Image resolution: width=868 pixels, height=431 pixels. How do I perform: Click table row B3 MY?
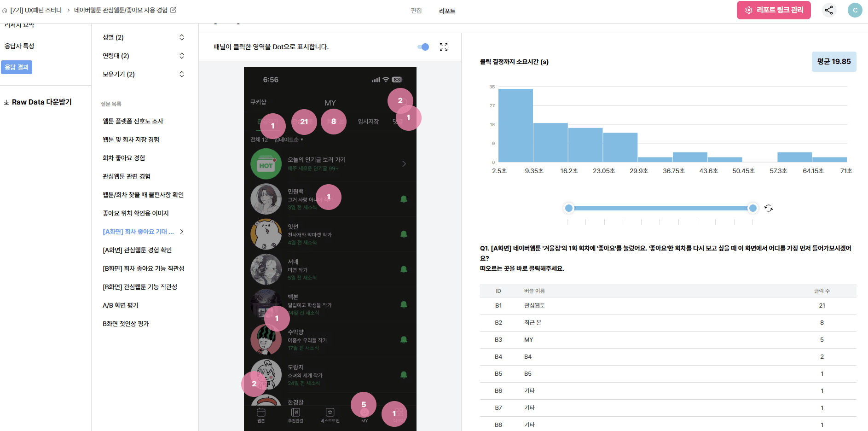click(x=668, y=340)
